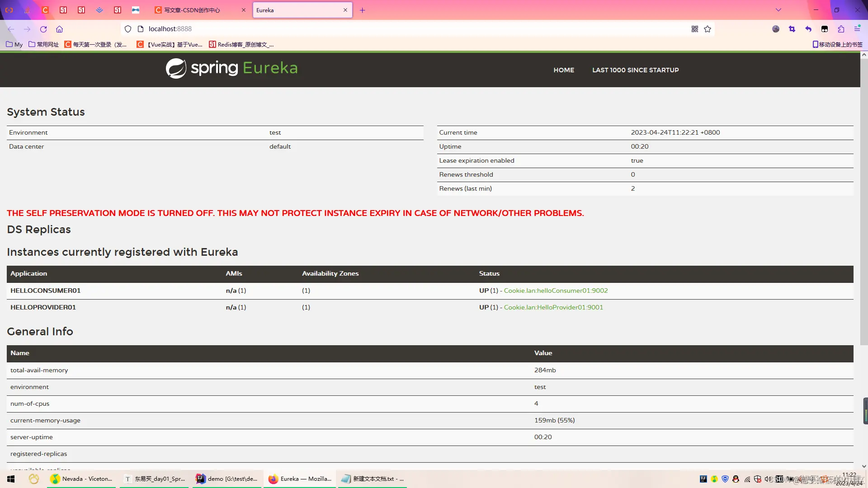This screenshot has width=868, height=488.
Task: Open the Cookie.lan:HelloProvider01:9001 instance link
Action: (553, 307)
